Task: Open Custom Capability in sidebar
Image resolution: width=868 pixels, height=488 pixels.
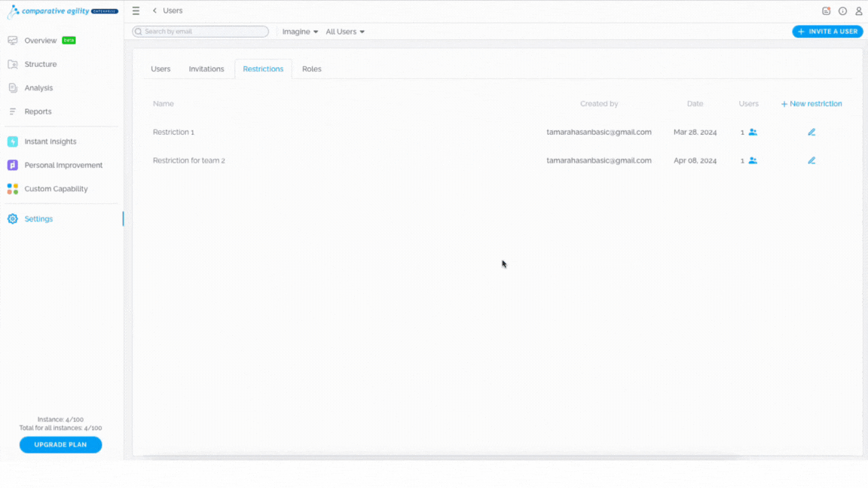Action: [x=56, y=189]
